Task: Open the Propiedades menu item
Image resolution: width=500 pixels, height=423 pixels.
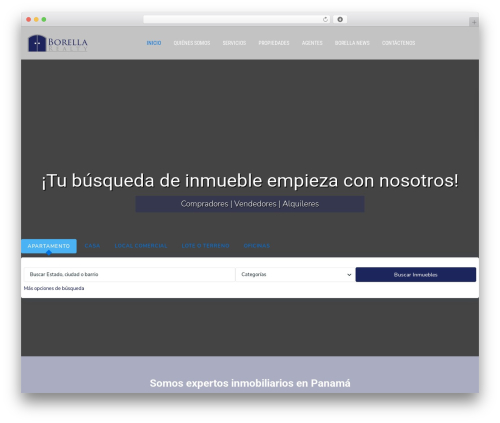Action: point(274,43)
